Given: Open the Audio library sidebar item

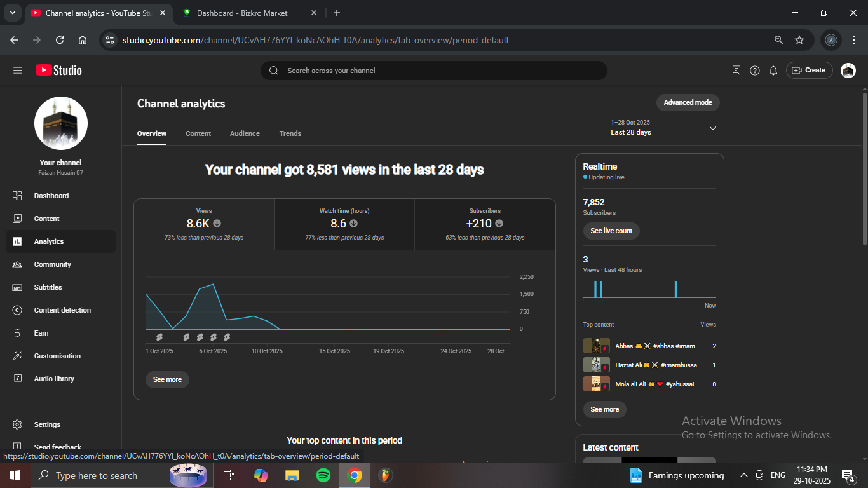Looking at the screenshot, I should (x=54, y=379).
